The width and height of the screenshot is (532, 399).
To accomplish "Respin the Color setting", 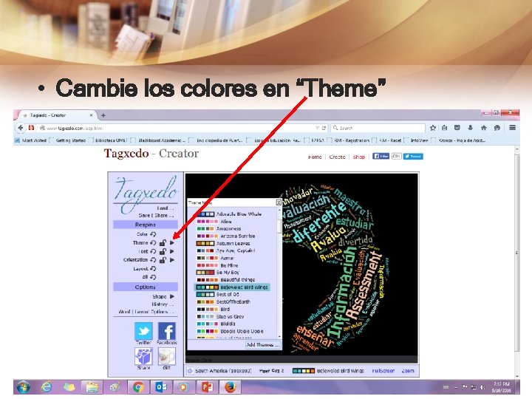I will coord(154,234).
